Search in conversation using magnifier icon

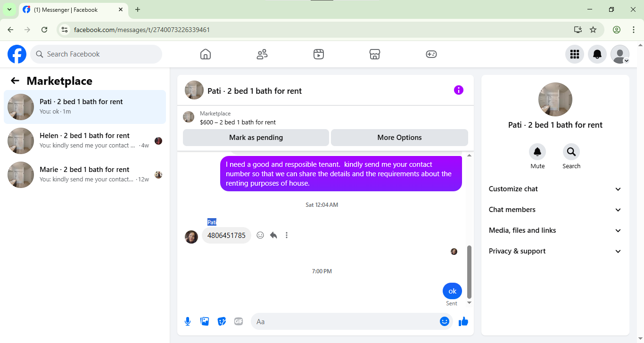(571, 152)
